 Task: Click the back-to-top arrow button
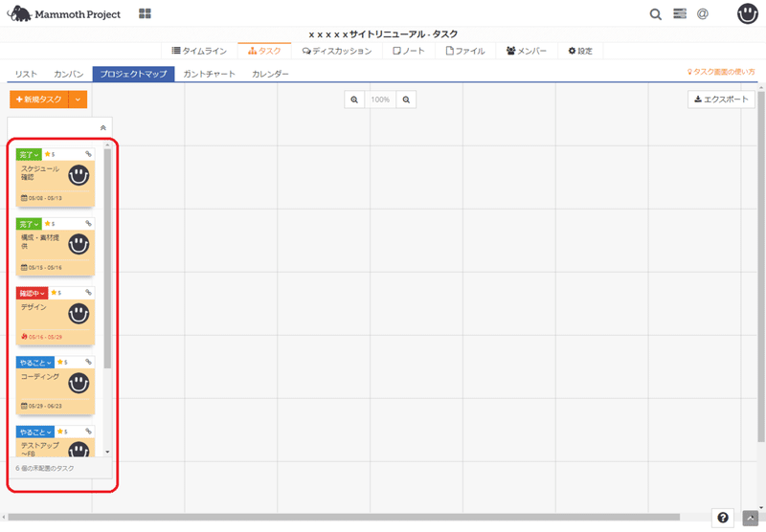tap(751, 519)
